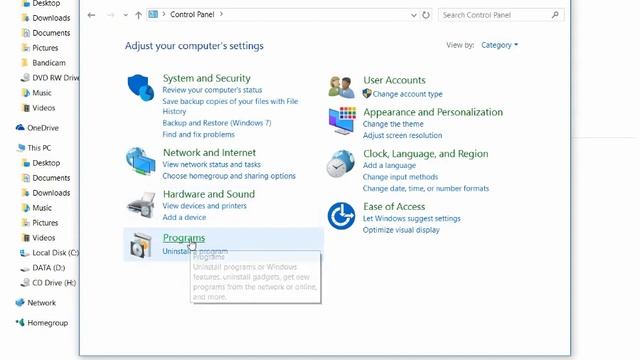Open the Ease of Access heading
Screen dimensions: 640x360
click(x=394, y=207)
